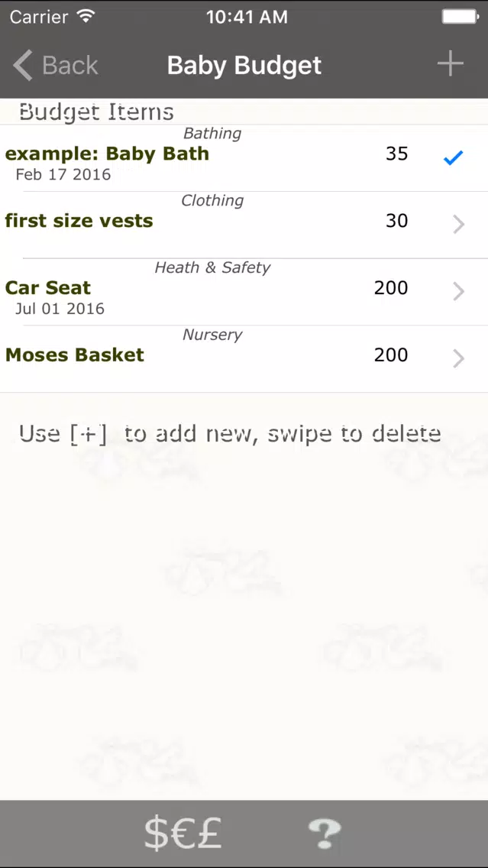Expand Moses Basket details chevron
Viewport: 488px width, 868px height.
[x=459, y=358]
